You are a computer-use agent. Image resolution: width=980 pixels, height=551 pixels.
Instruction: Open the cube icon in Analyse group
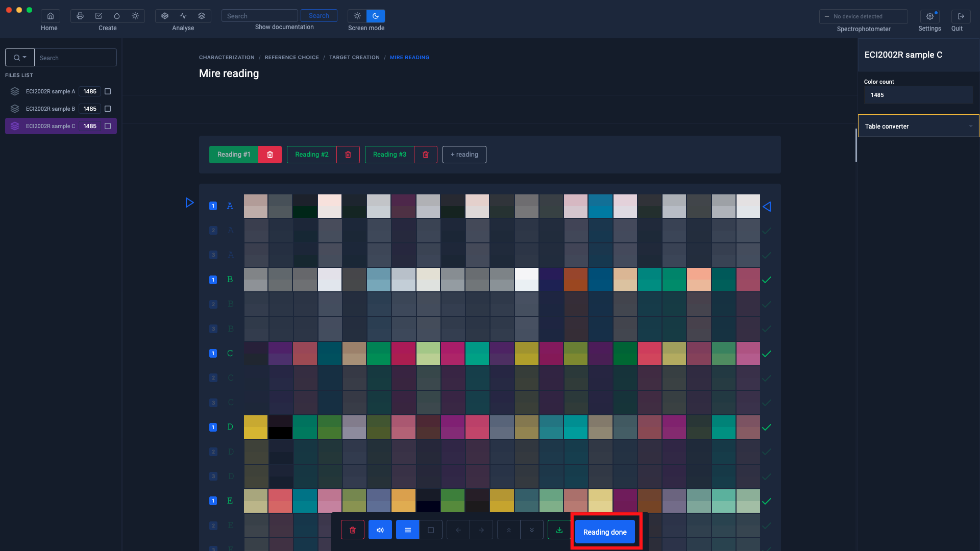[x=165, y=16]
